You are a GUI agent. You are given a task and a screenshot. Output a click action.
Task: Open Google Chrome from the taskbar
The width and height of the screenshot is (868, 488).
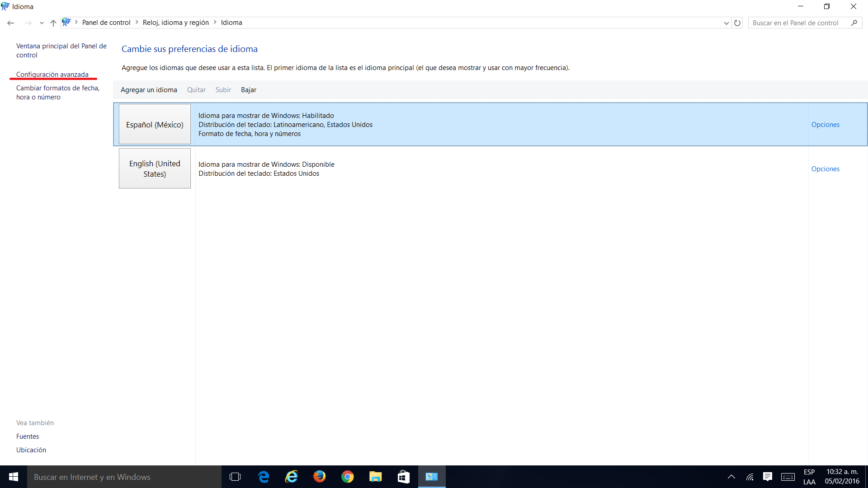347,477
